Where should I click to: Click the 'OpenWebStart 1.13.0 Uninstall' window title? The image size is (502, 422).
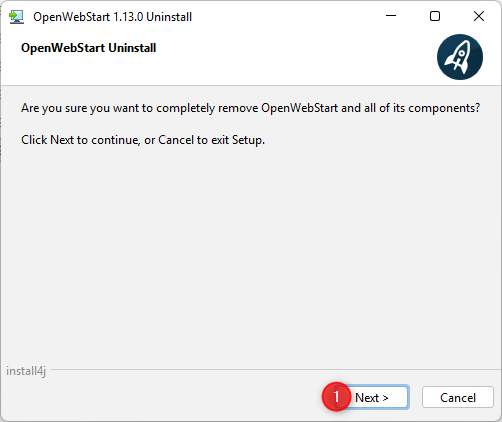coord(113,17)
